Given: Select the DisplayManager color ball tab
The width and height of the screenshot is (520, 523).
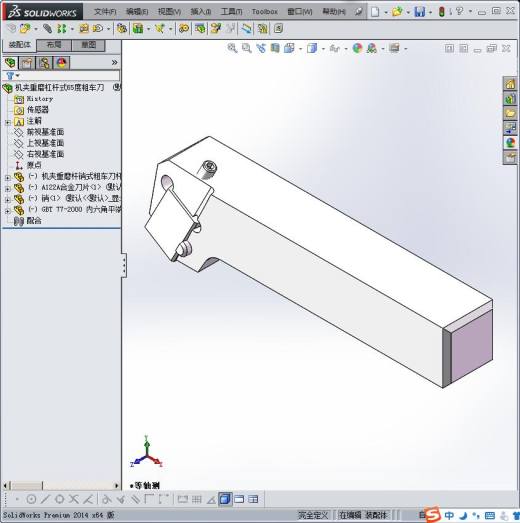Looking at the screenshot, I should (x=62, y=63).
